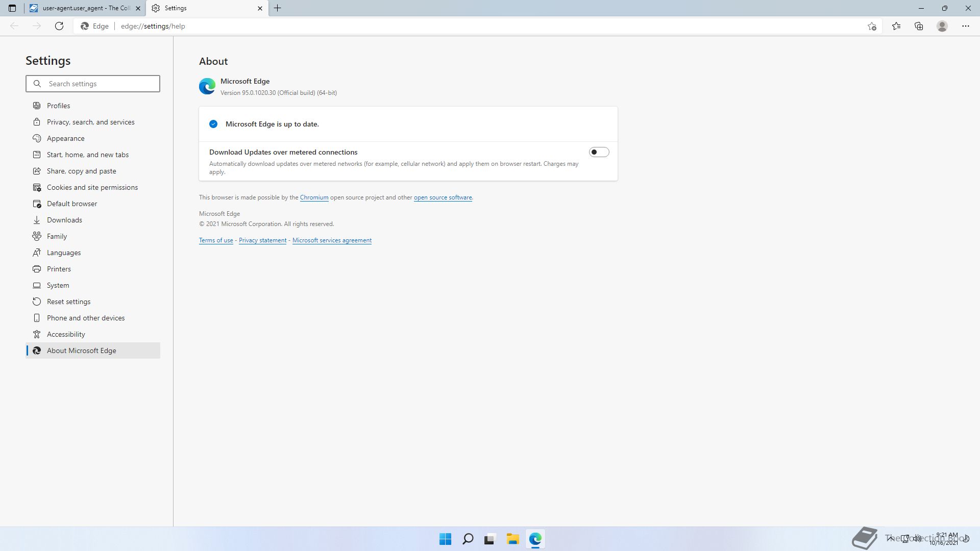Image resolution: width=980 pixels, height=551 pixels.
Task: Open Privacy statement link
Action: pos(262,240)
